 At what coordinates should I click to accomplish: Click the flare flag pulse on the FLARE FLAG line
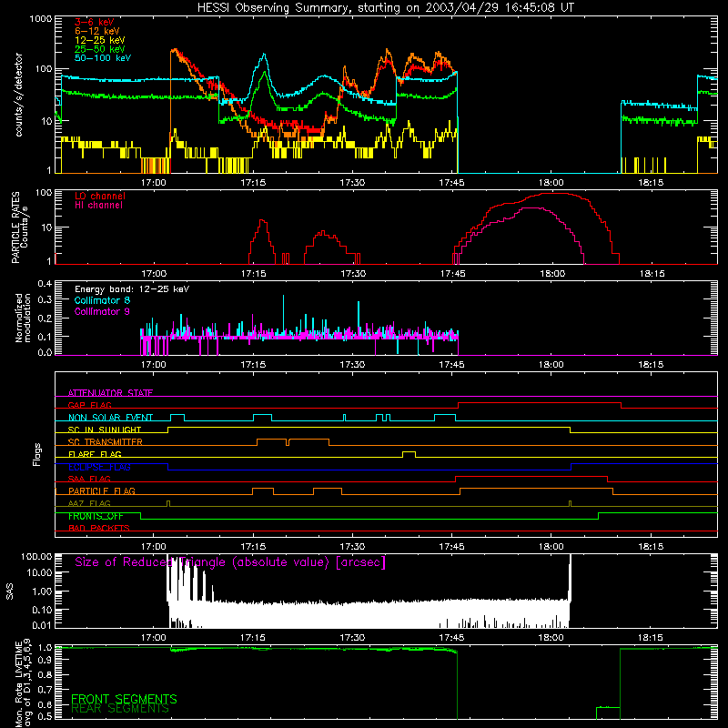409,454
